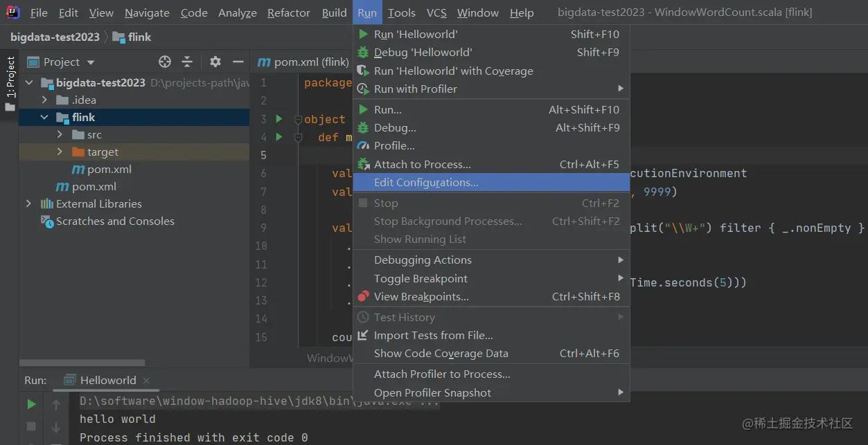Open the VCS menu

436,12
